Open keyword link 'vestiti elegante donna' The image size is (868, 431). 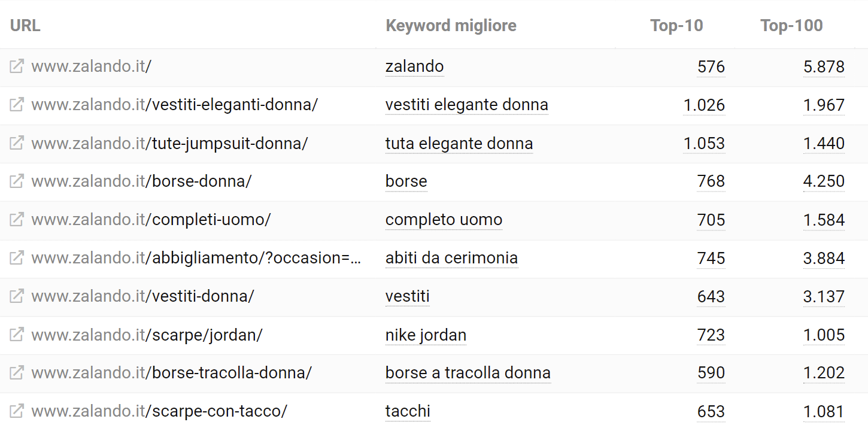467,105
